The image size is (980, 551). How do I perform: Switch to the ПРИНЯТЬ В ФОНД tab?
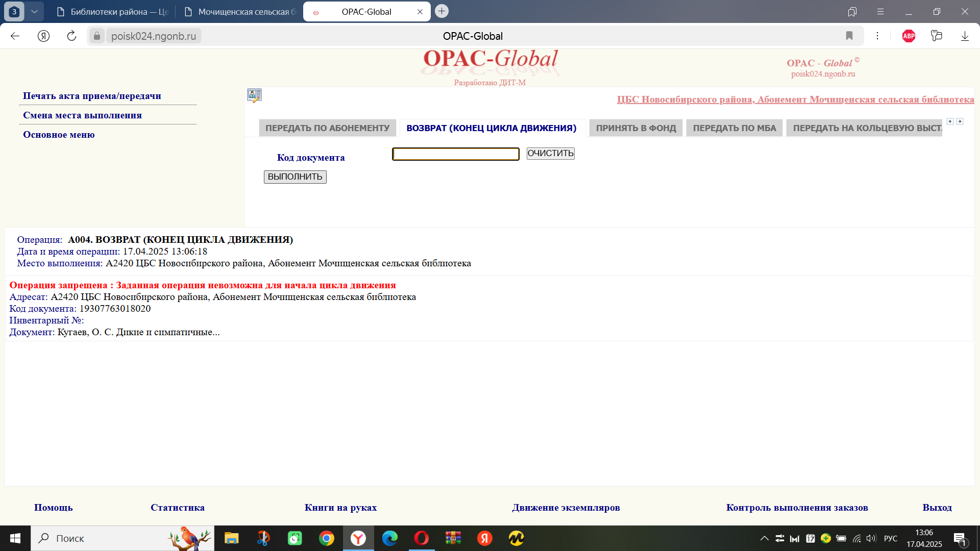[635, 128]
